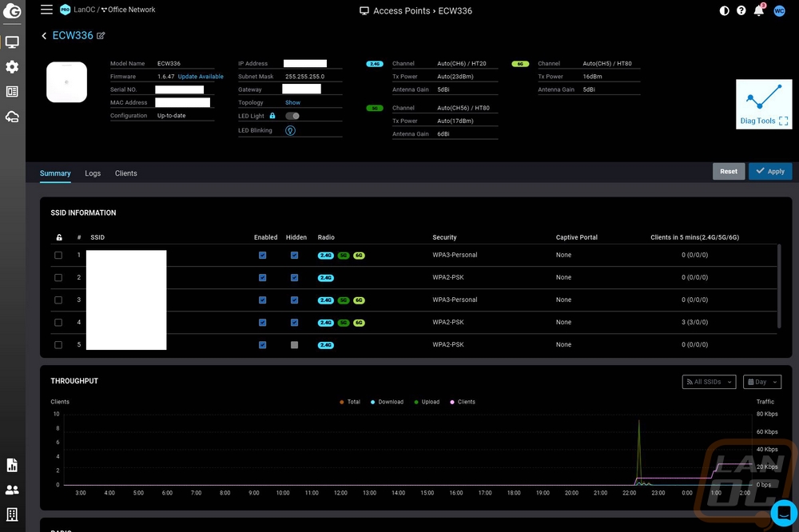Go back using the arrow before ECW336
Screen dimensions: 799x532
44,36
